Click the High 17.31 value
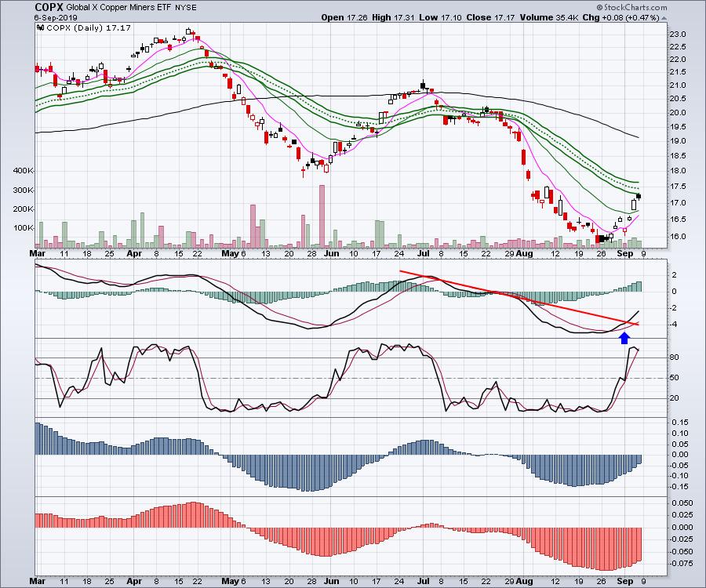 pos(393,17)
